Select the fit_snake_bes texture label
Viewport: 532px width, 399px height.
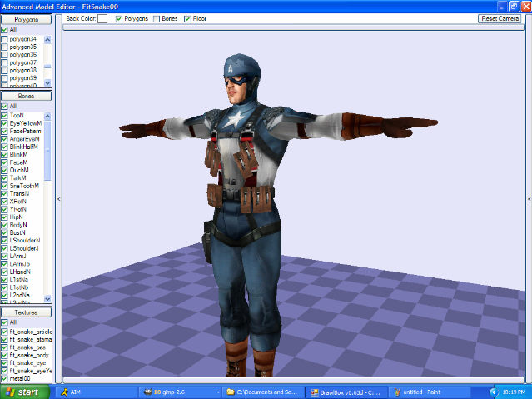point(27,347)
